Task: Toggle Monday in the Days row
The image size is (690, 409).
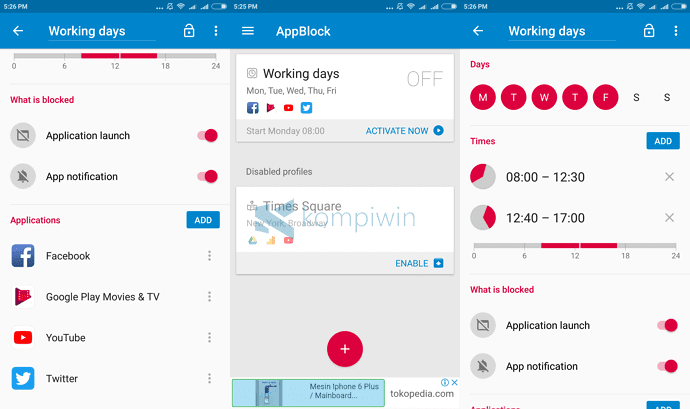Action: point(484,97)
